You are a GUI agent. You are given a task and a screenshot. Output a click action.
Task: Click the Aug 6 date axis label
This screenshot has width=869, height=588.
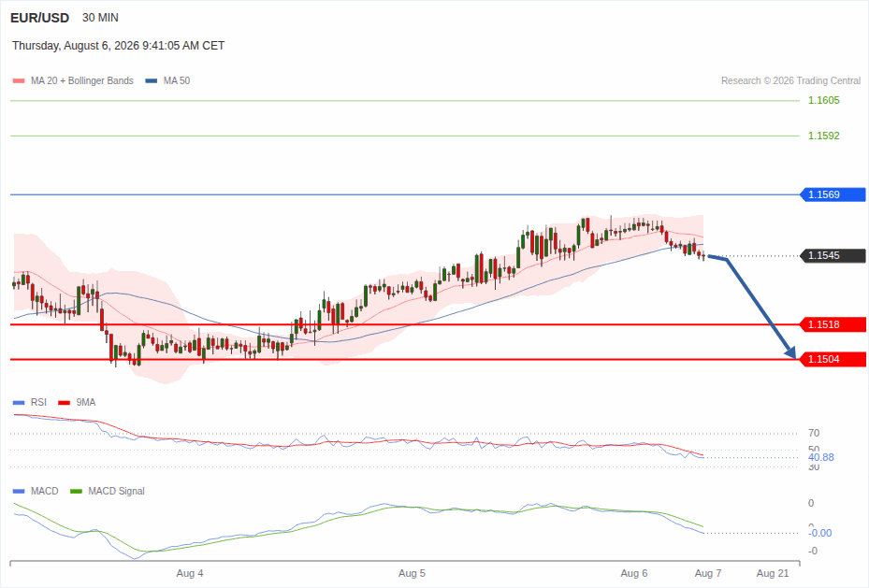[x=634, y=574]
